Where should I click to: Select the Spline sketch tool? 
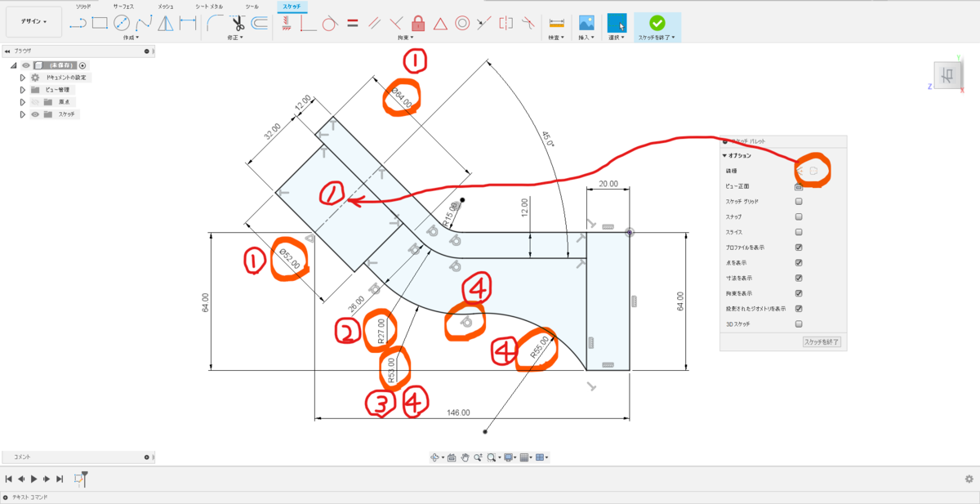coord(144,23)
